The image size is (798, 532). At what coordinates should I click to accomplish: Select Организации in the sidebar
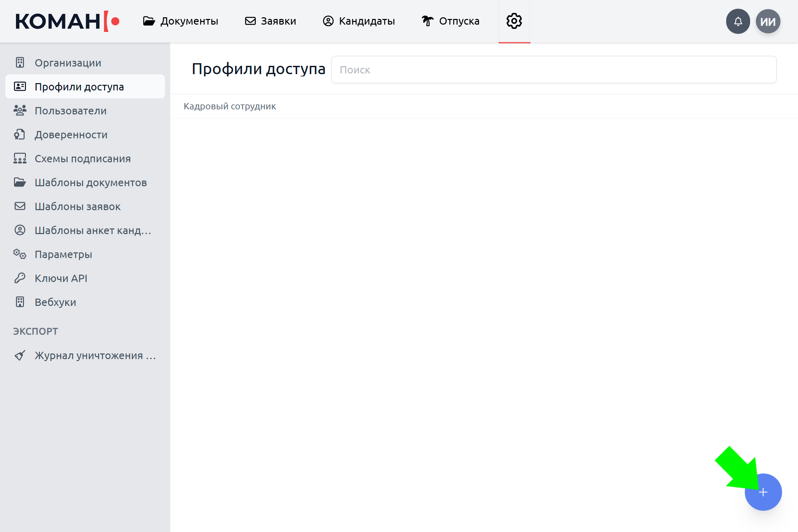pos(68,63)
